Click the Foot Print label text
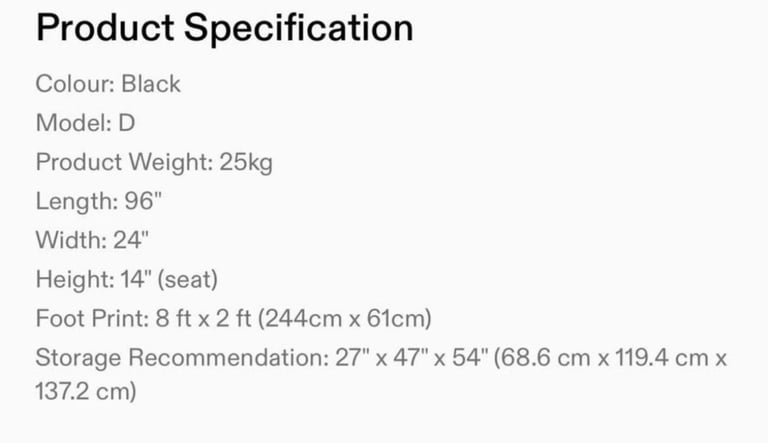This screenshot has width=768, height=443. 92,319
